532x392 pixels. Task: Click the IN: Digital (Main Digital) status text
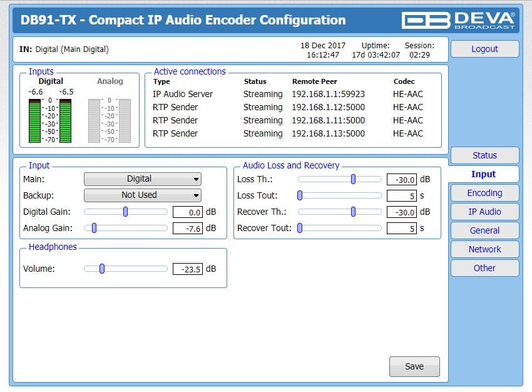pos(64,49)
